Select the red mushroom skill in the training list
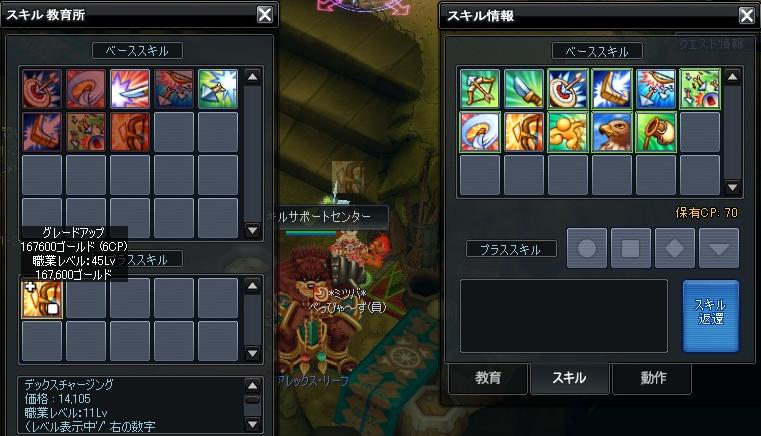The width and height of the screenshot is (761, 436). (86, 89)
